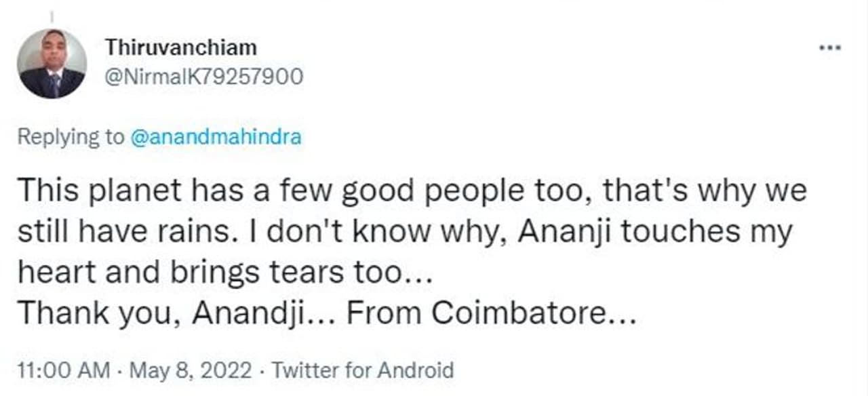Click the May 8, 2022 date
The width and height of the screenshot is (868, 396).
[190, 370]
